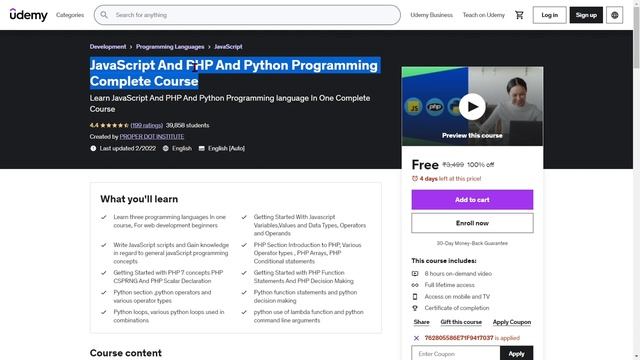Viewport: 640px width, 360px height.
Task: Click the mobile and TV access icon
Action: 415,297
